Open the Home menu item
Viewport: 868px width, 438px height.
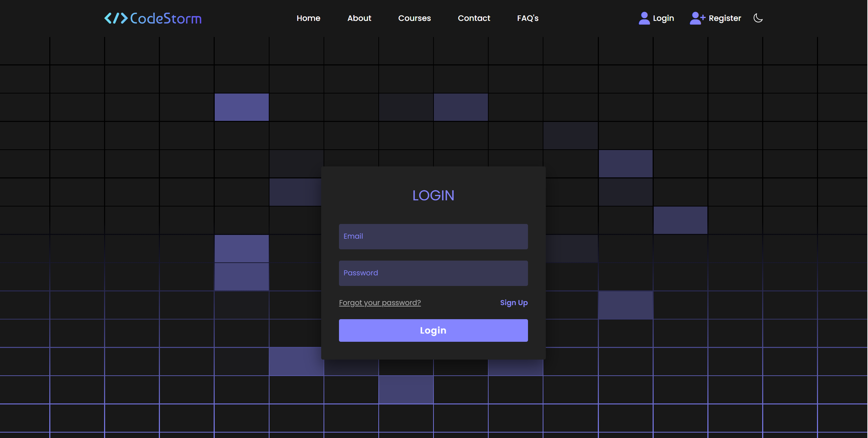(308, 18)
